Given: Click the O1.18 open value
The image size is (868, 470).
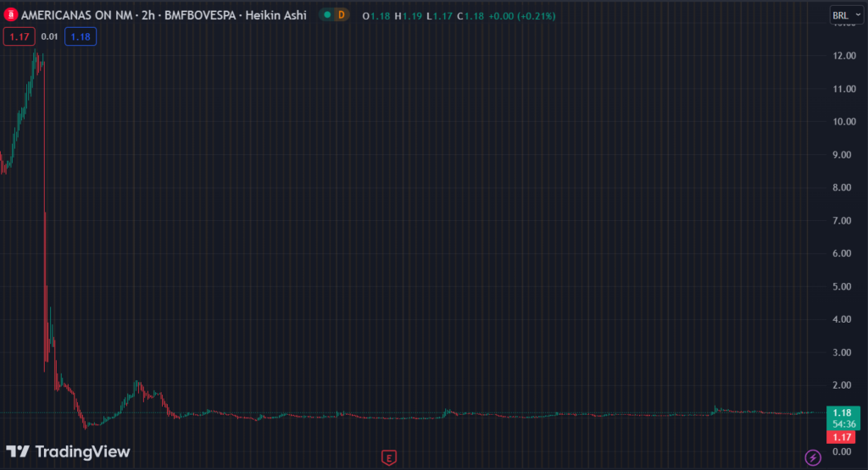Looking at the screenshot, I should click(376, 16).
